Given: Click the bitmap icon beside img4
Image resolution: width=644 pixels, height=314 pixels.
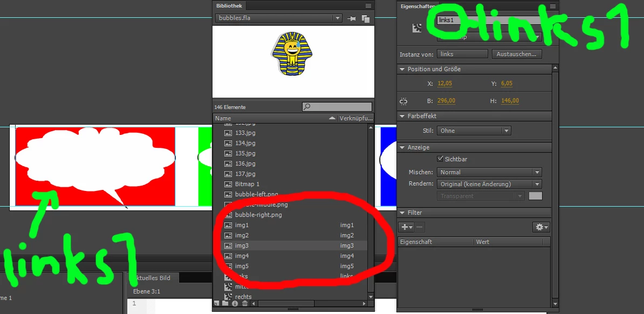Looking at the screenshot, I should 228,256.
